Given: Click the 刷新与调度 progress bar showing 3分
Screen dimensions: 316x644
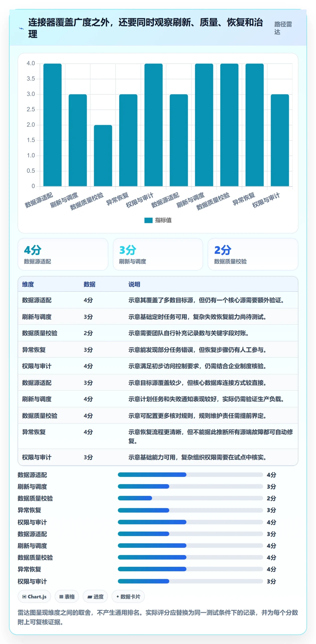Looking at the screenshot, I should tap(190, 487).
